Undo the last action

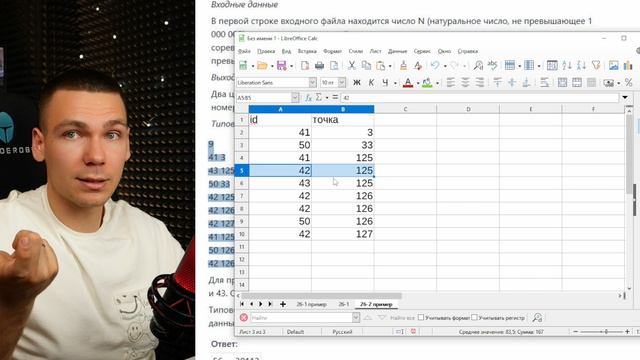click(x=435, y=65)
